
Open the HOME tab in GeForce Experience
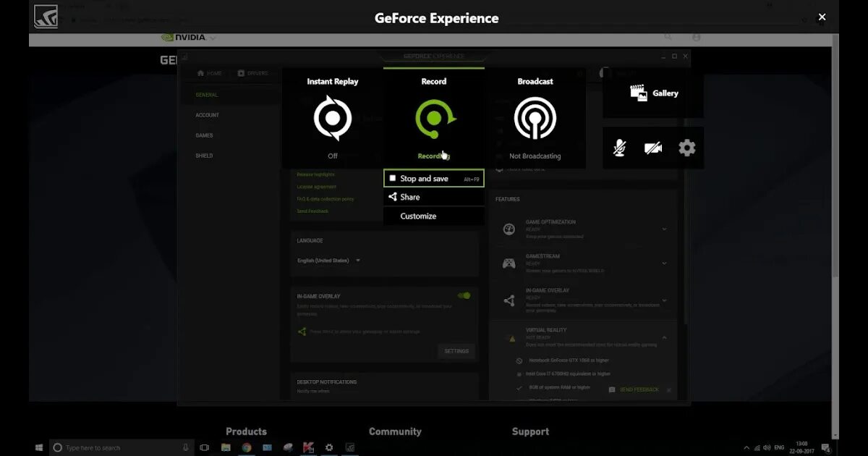(210, 73)
